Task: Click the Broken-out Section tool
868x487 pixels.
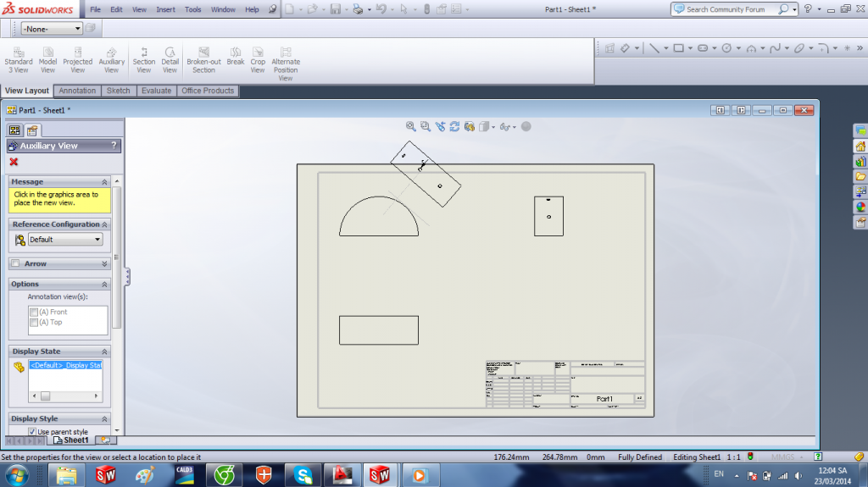Action: point(203,60)
